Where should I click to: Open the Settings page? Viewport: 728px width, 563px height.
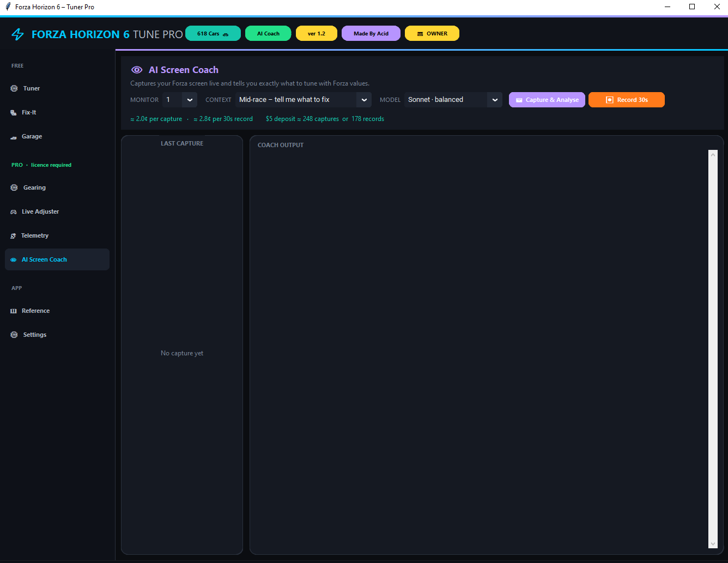57,335
